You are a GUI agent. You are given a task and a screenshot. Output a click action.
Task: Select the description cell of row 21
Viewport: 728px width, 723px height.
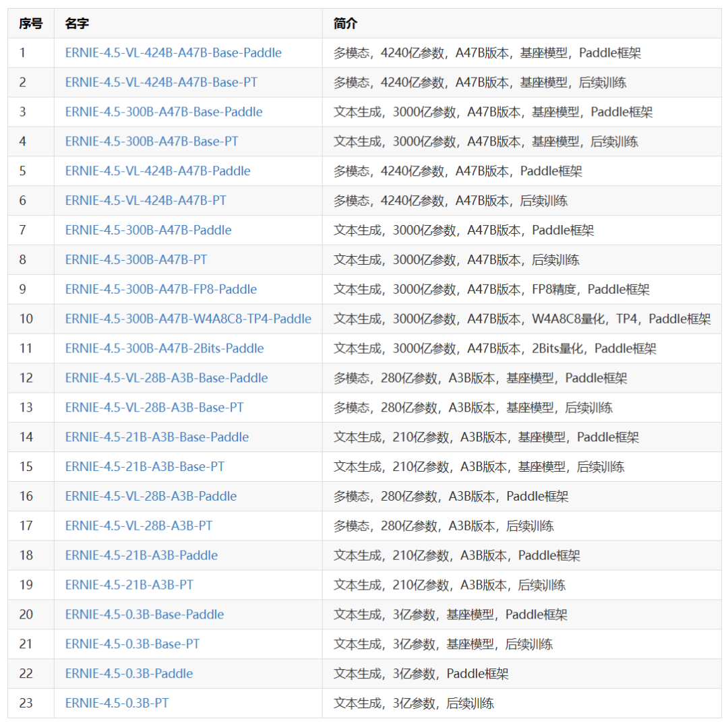(522, 644)
